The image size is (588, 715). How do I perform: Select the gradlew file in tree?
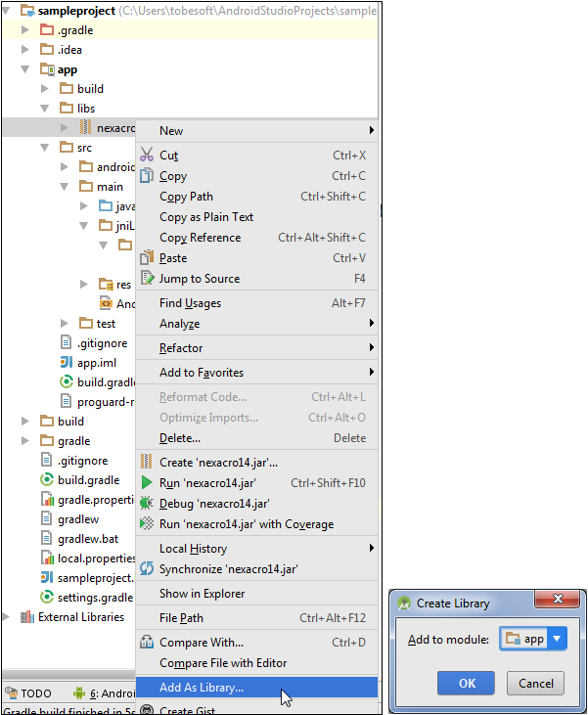pyautogui.click(x=78, y=519)
